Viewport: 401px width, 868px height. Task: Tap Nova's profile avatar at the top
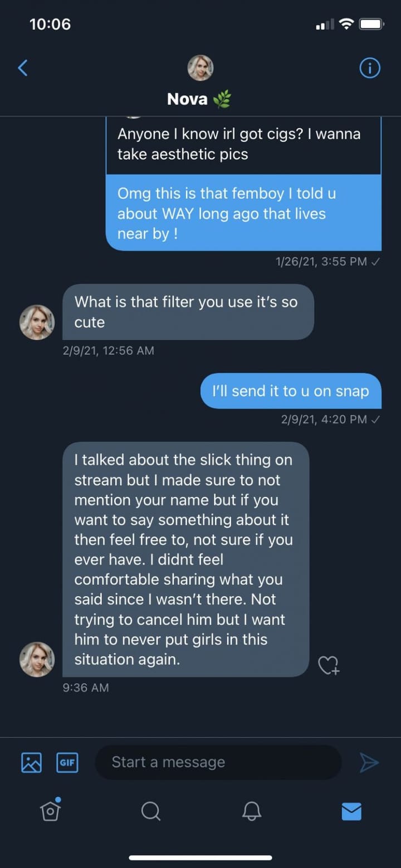(x=200, y=67)
